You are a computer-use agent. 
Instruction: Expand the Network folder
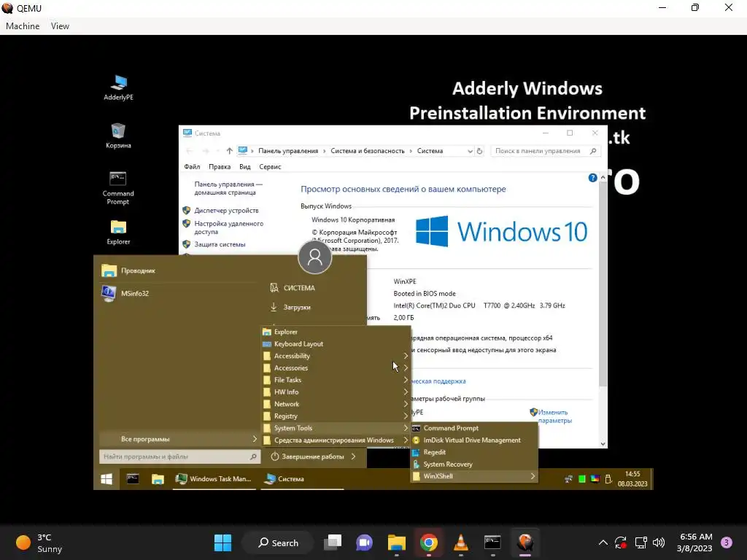tap(336, 404)
